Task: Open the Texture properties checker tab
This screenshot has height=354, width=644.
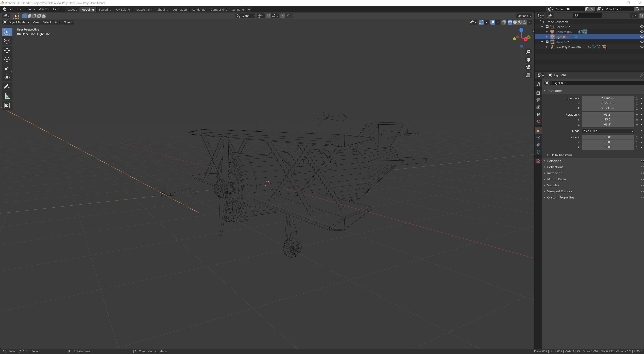Action: [x=538, y=161]
